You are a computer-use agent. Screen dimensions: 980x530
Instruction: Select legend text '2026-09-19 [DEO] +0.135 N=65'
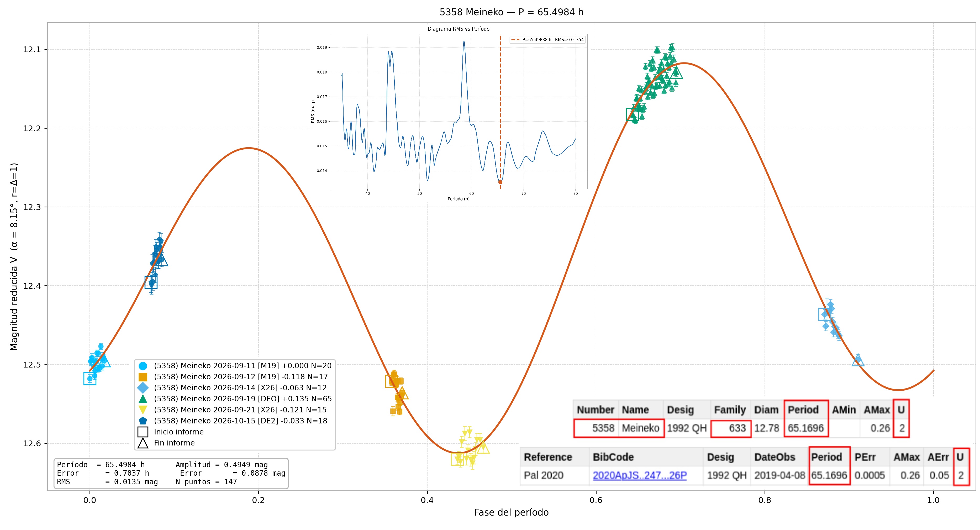pyautogui.click(x=273, y=399)
